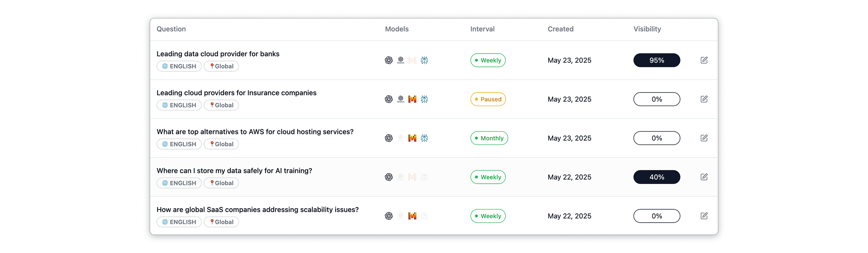
Task: Click Mistral icon in SaaS scalability row
Action: click(x=412, y=216)
